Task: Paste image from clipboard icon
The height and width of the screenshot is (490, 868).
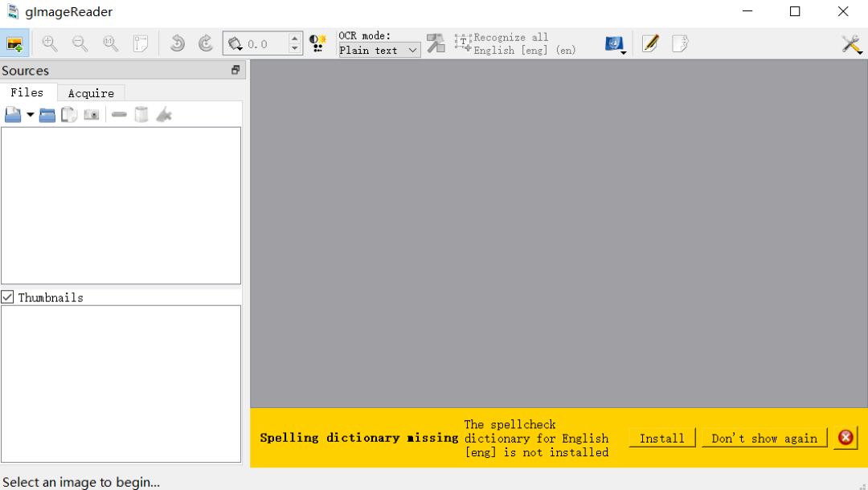Action: click(x=69, y=115)
